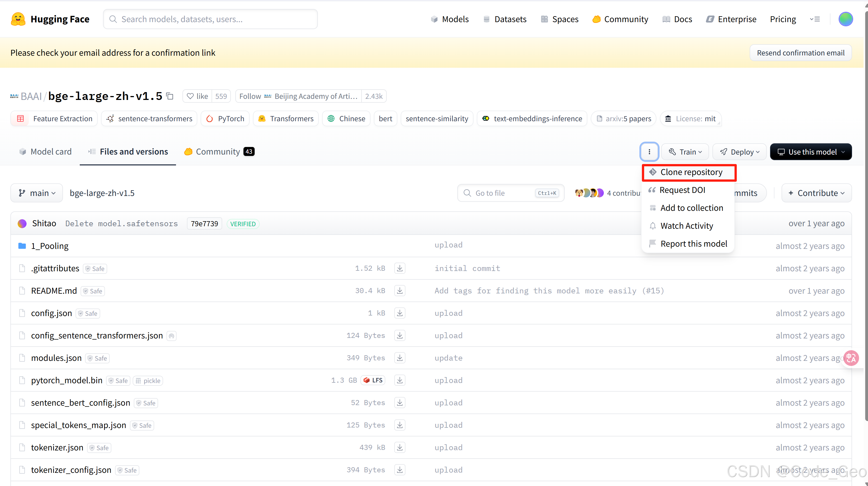Click the 559 likes count

tap(221, 96)
